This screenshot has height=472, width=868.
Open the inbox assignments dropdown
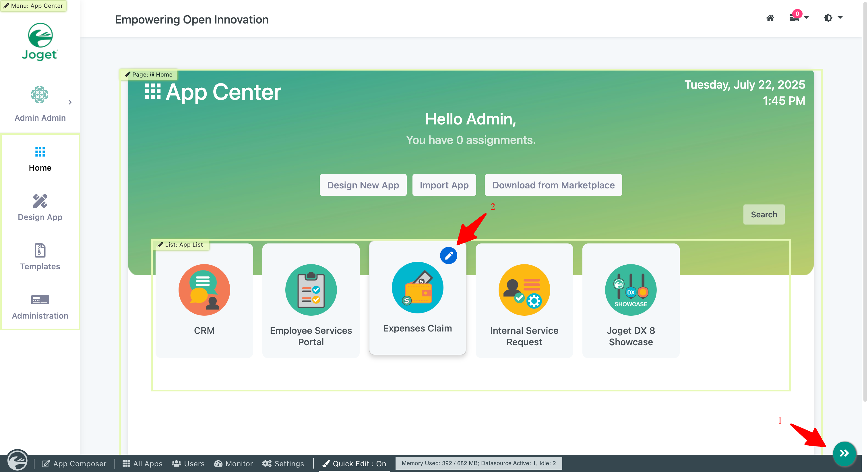[799, 17]
